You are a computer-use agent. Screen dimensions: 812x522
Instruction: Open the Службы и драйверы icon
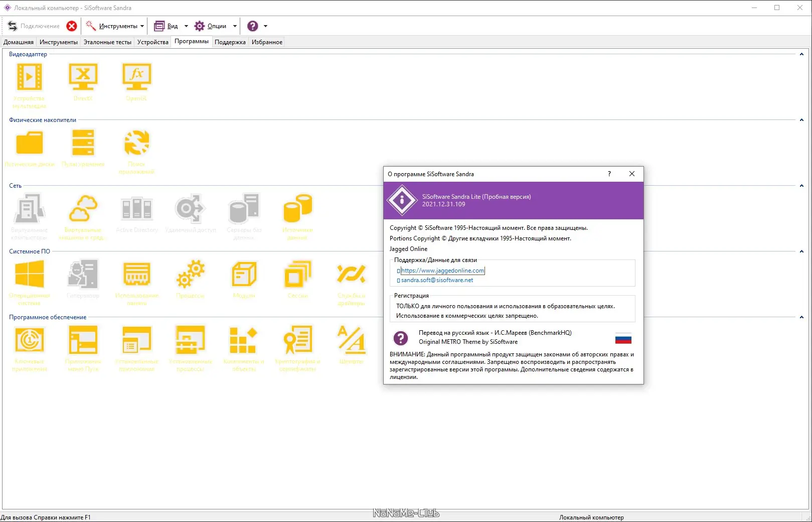coord(351,274)
